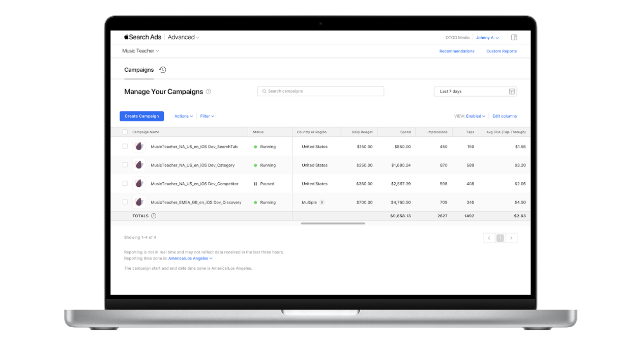The height and width of the screenshot is (342, 644).
Task: Select page 1 in pagination
Action: 500,238
